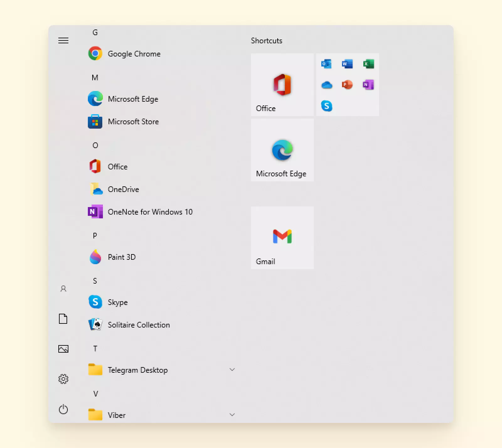
Task: Open the Power options button
Action: click(63, 409)
